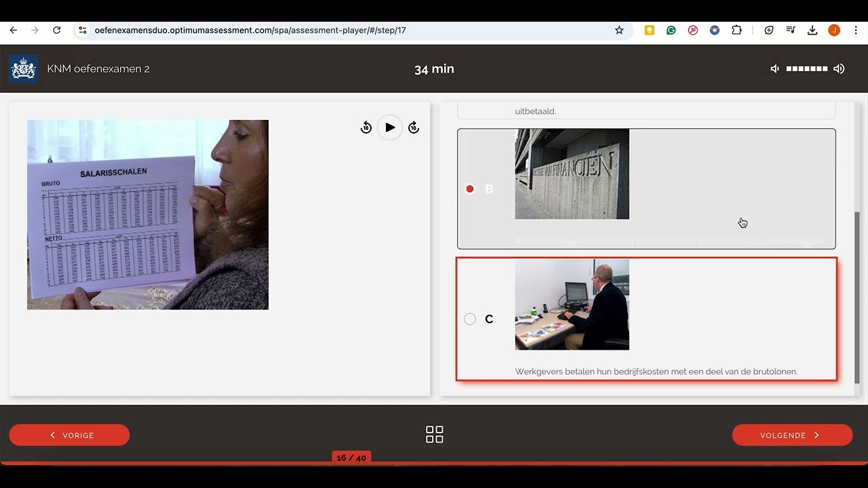The image size is (868, 488).
Task: Rewind audio 10 seconds
Action: coord(366,127)
